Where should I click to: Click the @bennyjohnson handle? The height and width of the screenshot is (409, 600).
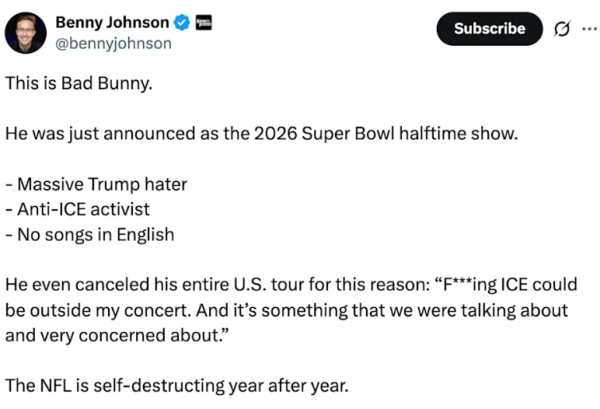pyautogui.click(x=112, y=43)
